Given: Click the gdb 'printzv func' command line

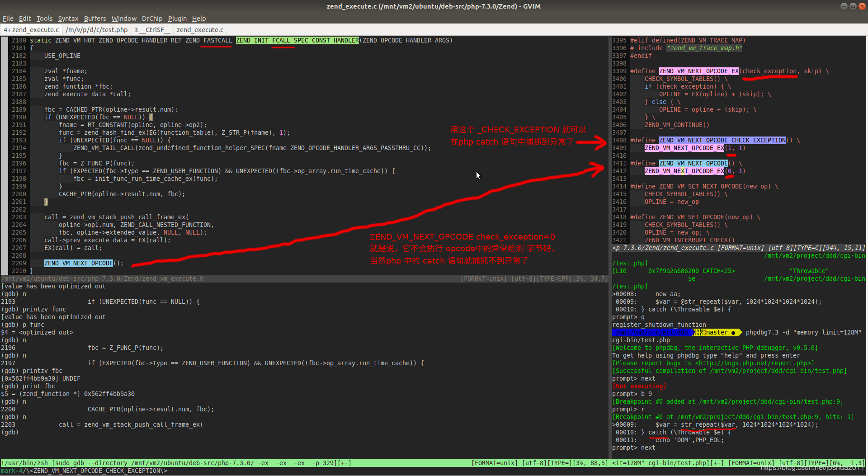Looking at the screenshot, I should click(33, 310).
